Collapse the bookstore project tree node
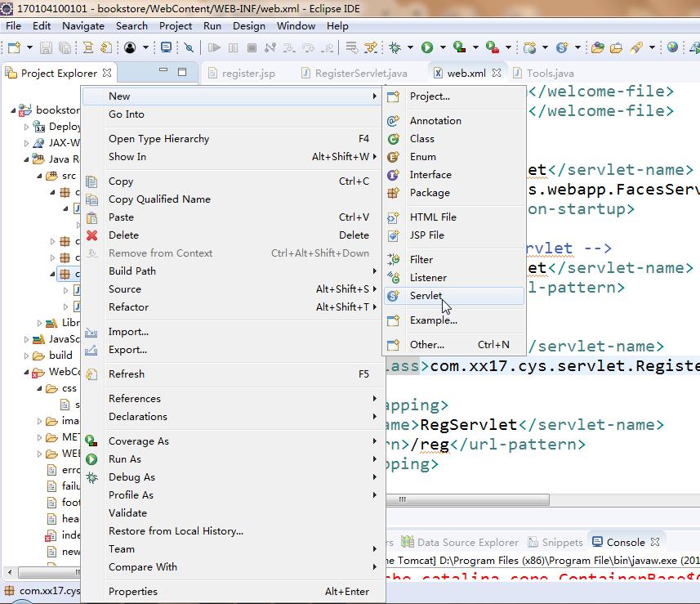 tap(13, 110)
